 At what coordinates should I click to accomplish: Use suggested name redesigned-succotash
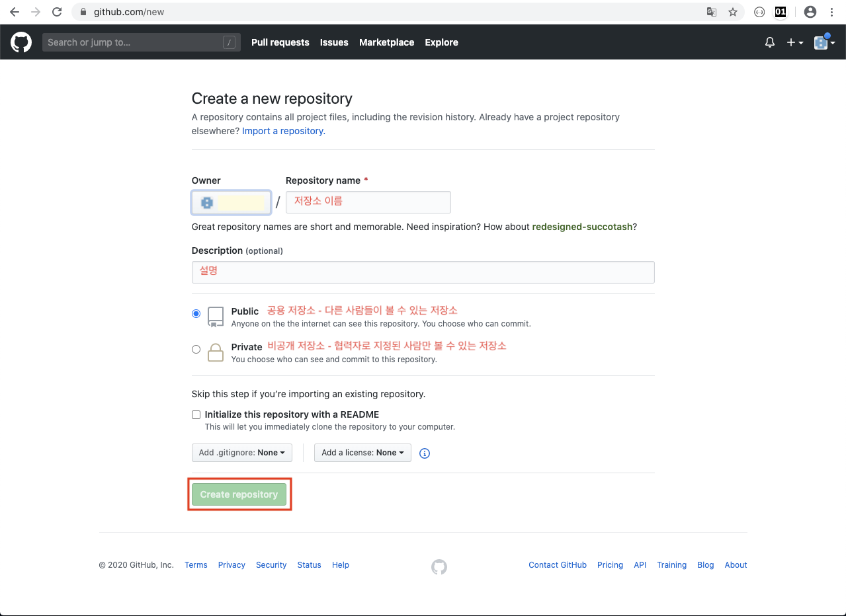(x=582, y=227)
